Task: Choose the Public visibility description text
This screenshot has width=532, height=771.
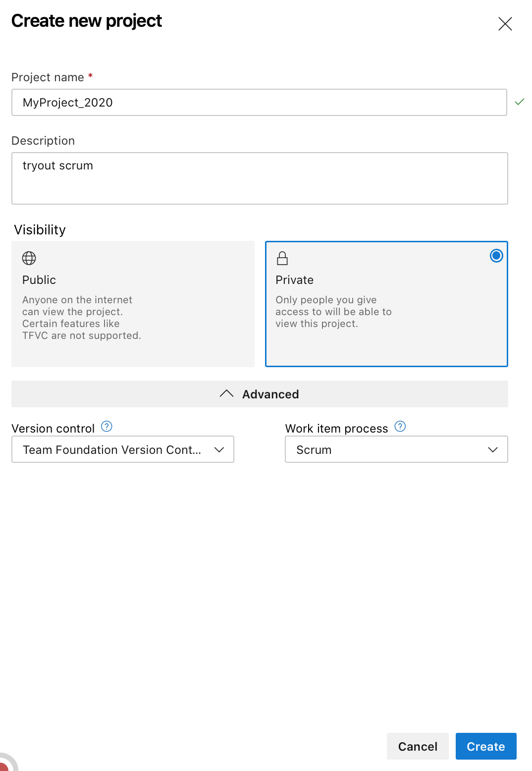Action: pyautogui.click(x=82, y=318)
